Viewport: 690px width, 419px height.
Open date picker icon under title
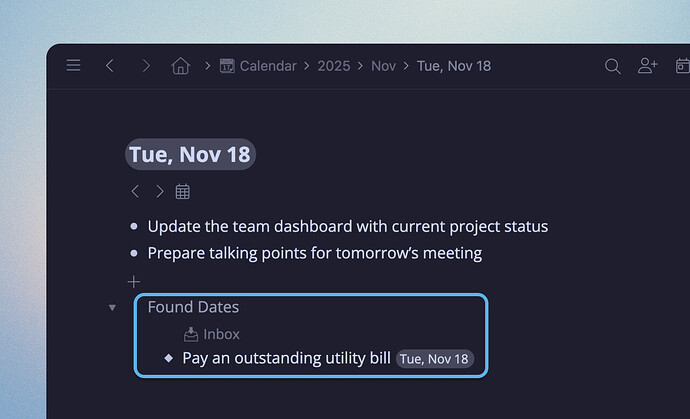pos(183,191)
